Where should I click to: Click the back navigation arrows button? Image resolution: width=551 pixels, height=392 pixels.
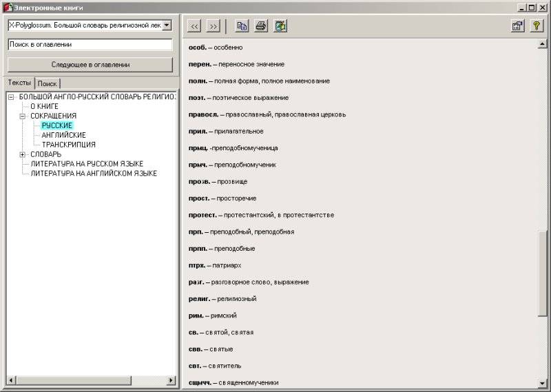194,26
